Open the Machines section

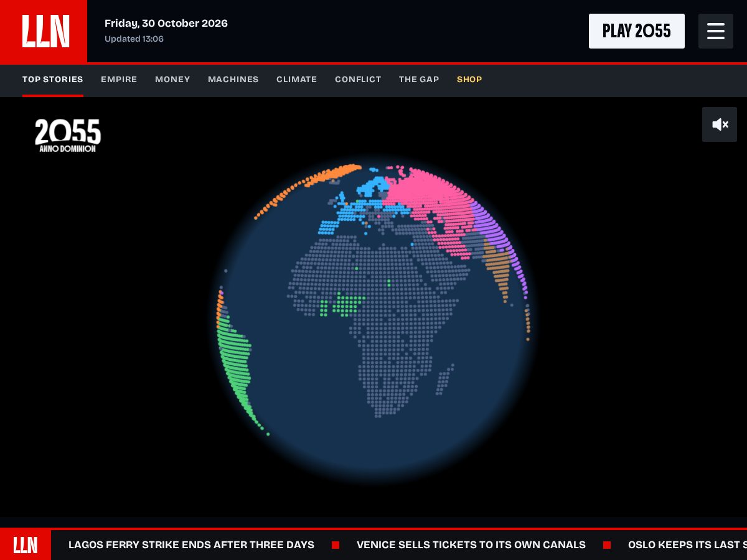pos(233,80)
